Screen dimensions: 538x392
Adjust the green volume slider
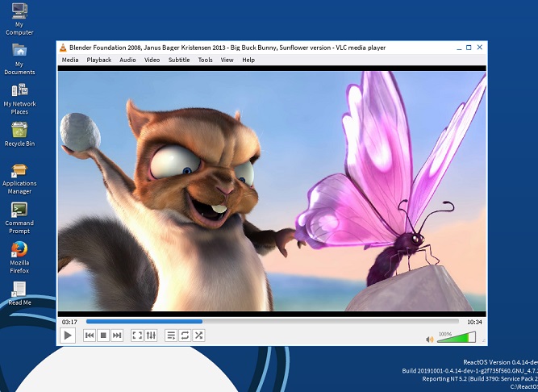(457, 337)
